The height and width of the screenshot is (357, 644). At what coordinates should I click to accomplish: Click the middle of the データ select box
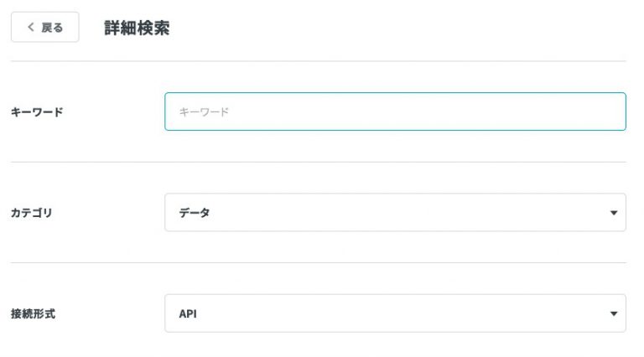[x=395, y=213]
